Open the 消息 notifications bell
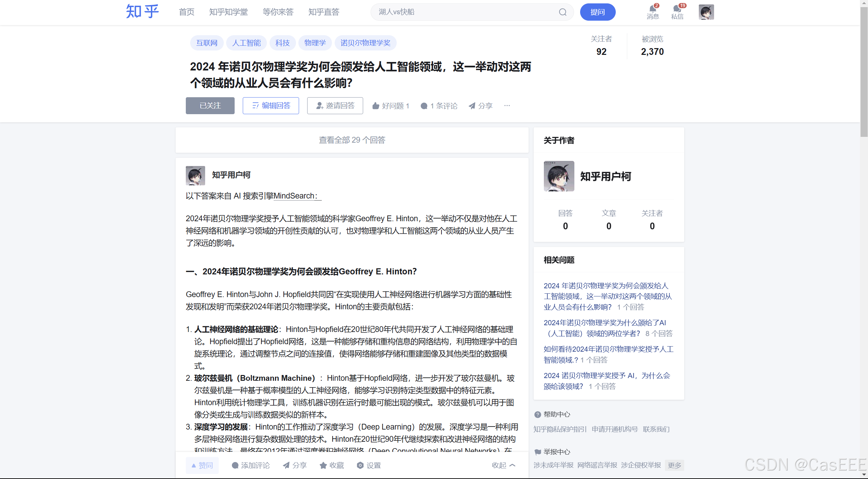868x479 pixels. coord(652,9)
